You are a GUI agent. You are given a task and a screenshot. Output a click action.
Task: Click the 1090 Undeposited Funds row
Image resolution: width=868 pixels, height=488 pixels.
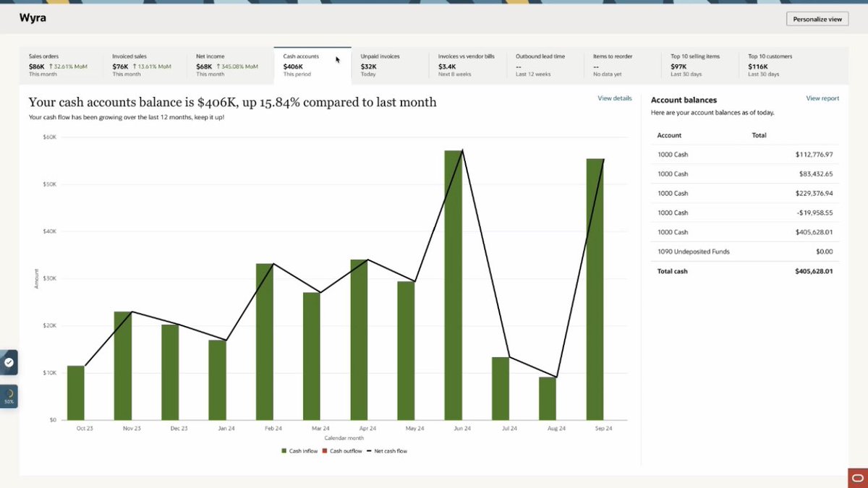pyautogui.click(x=745, y=252)
